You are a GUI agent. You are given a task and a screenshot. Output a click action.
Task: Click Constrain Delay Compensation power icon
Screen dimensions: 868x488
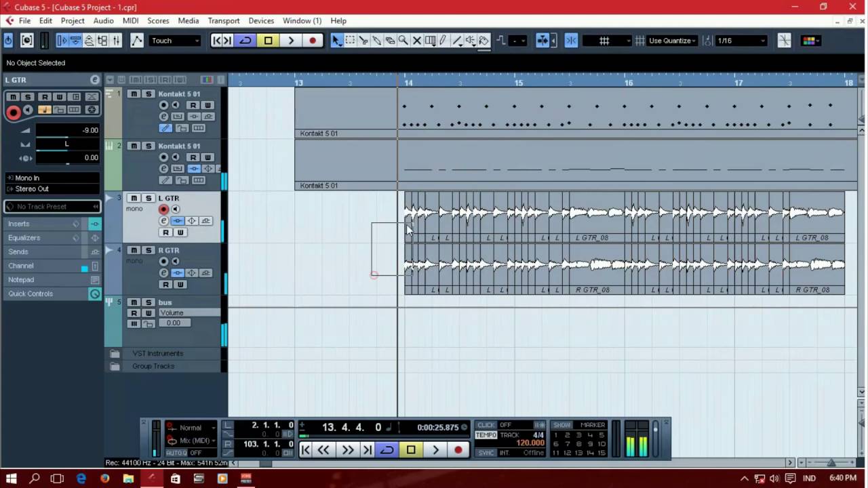[x=8, y=41]
